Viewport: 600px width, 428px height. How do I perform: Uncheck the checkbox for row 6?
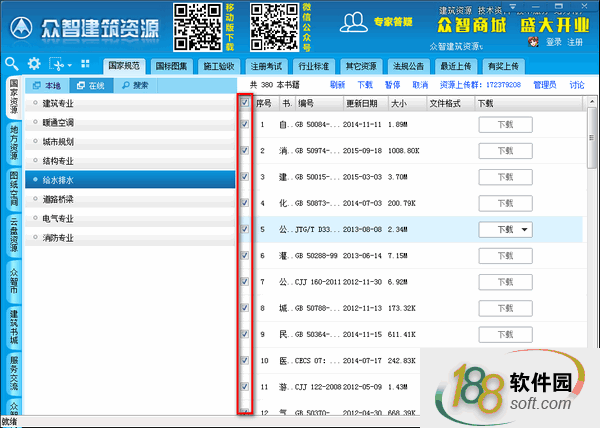pyautogui.click(x=245, y=255)
